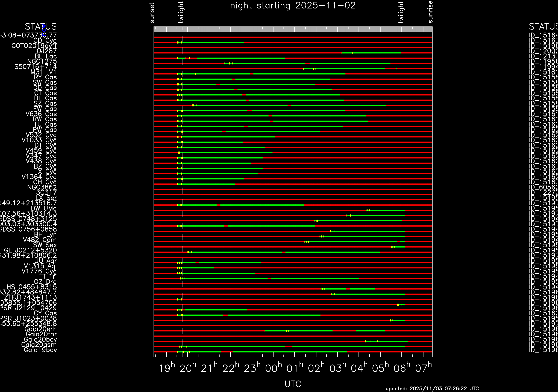Click the 'sunrise' marker label
558x392 pixels.
coord(430,12)
